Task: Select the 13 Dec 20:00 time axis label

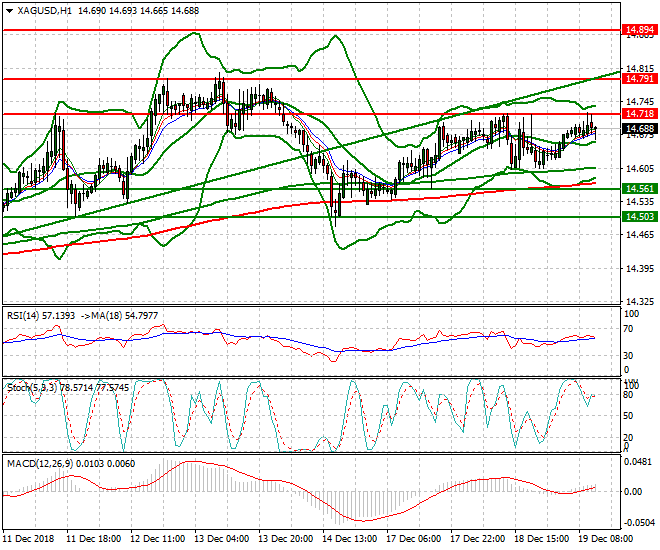Action: tap(286, 539)
